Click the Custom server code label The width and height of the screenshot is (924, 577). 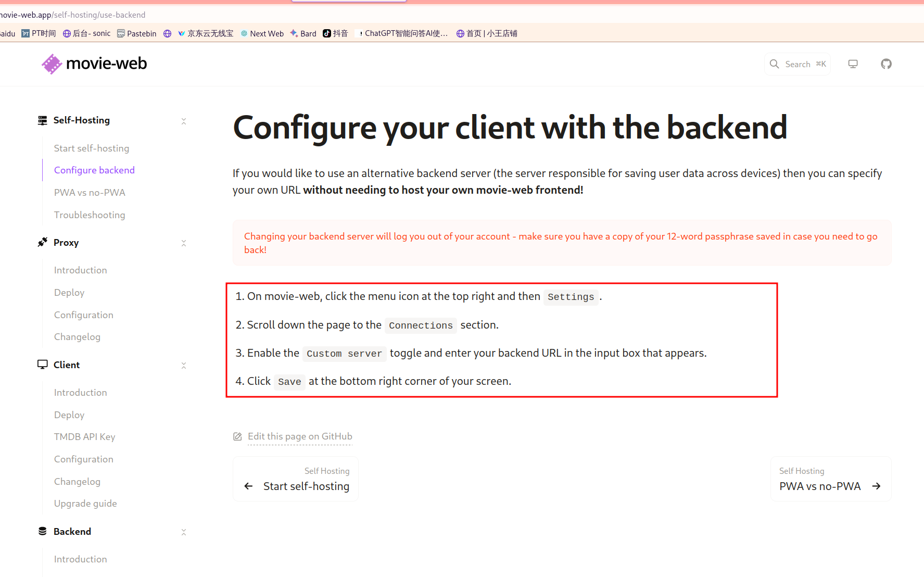(344, 354)
